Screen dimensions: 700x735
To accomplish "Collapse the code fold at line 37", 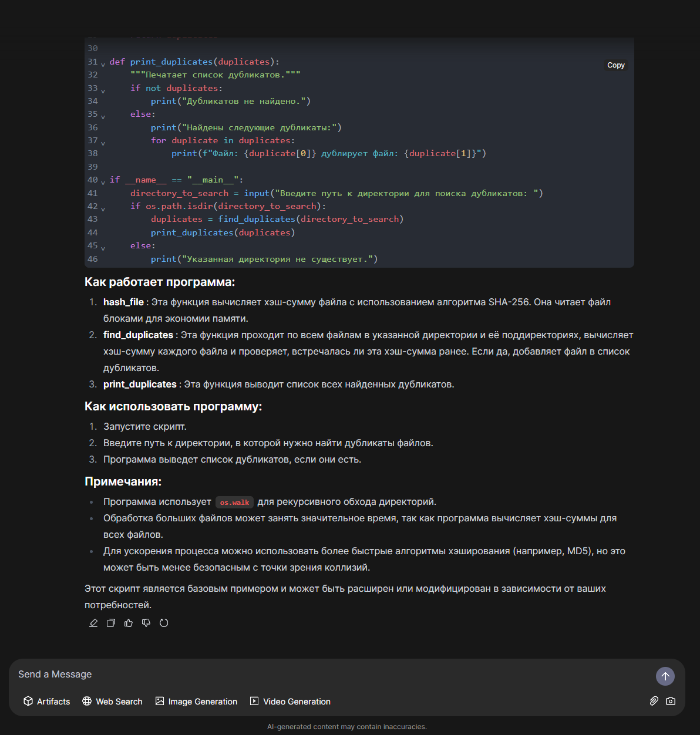I will 103,143.
